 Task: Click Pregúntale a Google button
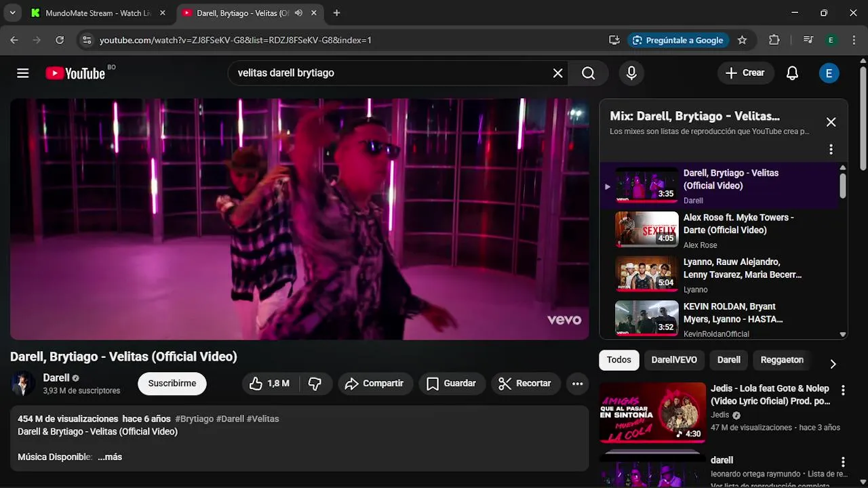pyautogui.click(x=677, y=40)
